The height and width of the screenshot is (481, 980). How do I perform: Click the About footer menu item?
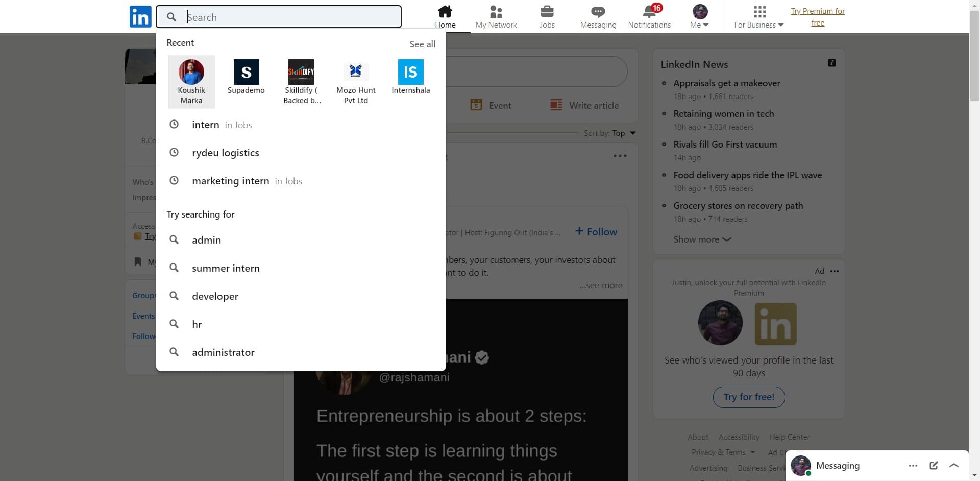tap(698, 437)
